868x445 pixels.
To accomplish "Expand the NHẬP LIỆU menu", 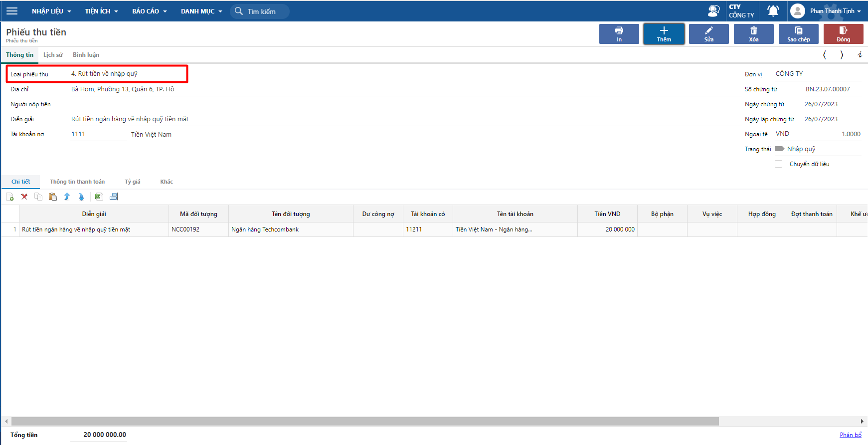I will point(51,11).
